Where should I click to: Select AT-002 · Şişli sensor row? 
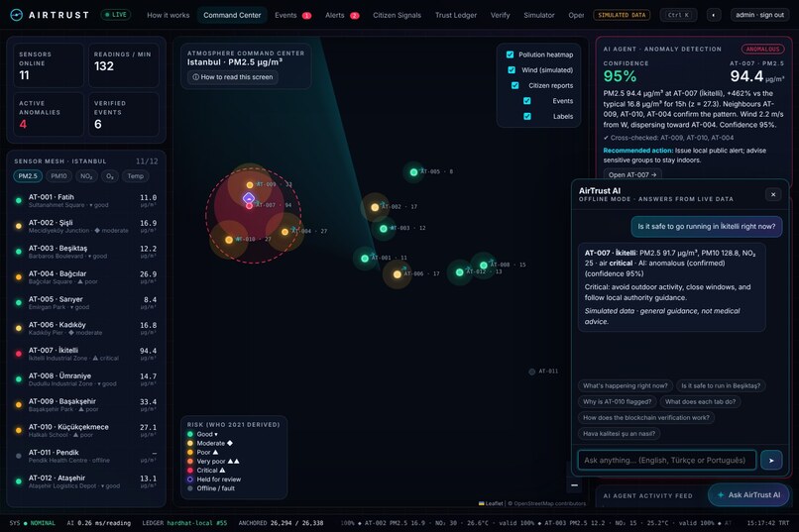(x=86, y=226)
